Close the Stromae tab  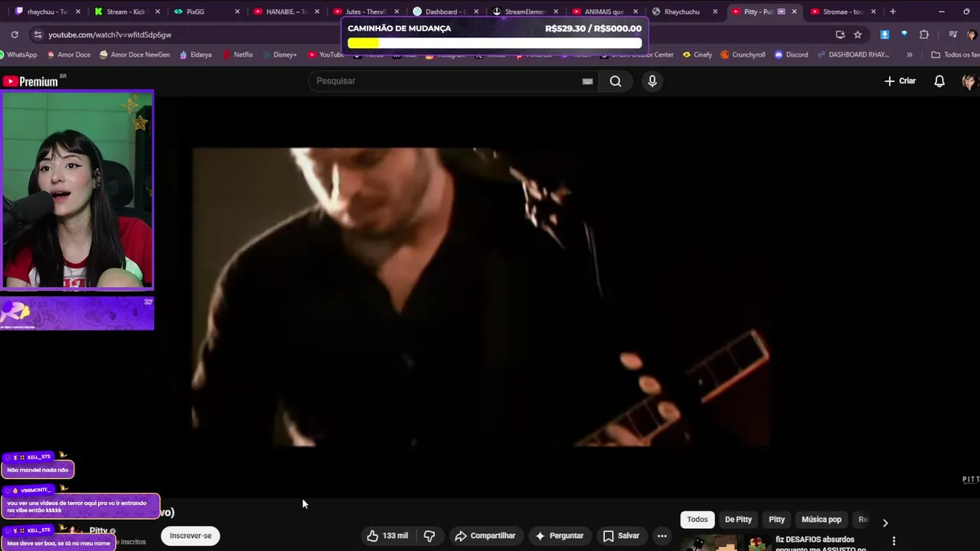[x=874, y=11]
